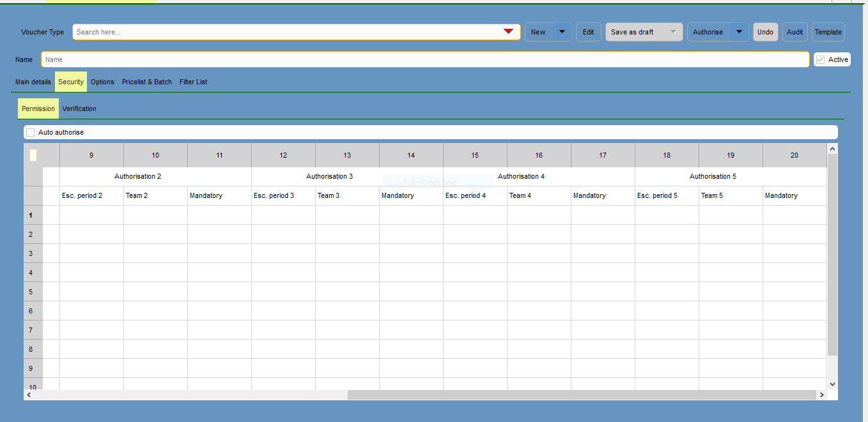Image resolution: width=868 pixels, height=422 pixels.
Task: Click the Team 4 header cell
Action: [539, 195]
